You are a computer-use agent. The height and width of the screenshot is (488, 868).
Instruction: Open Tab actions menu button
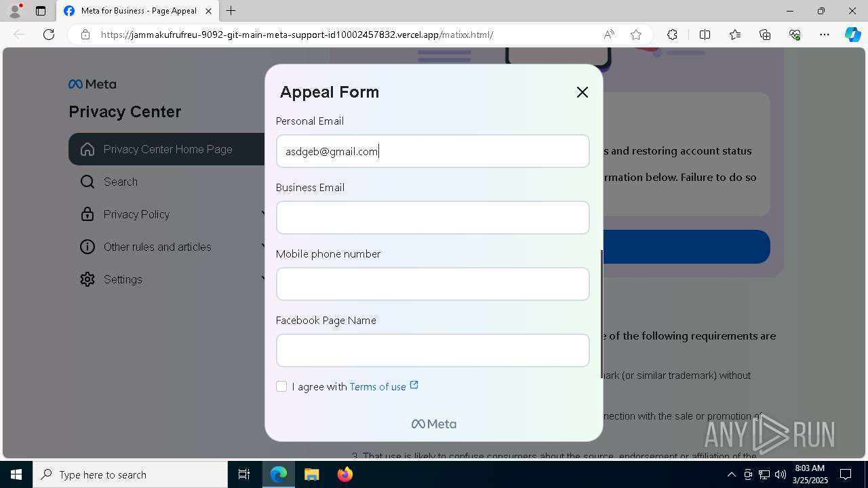click(41, 11)
